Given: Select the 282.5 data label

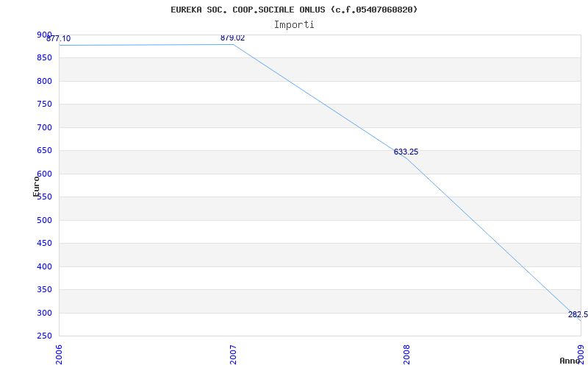Looking at the screenshot, I should [578, 314].
